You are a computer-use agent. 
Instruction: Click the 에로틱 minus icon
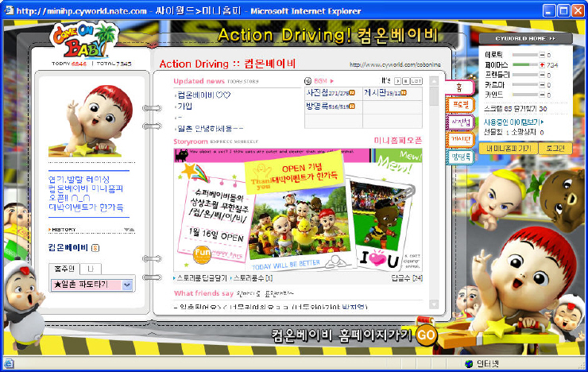pos(542,55)
